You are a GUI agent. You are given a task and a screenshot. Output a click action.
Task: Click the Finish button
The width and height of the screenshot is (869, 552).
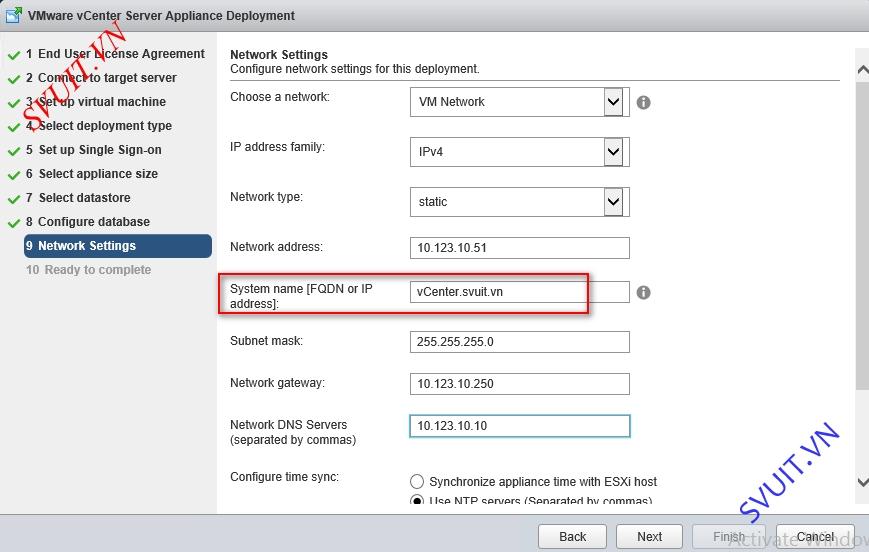tap(729, 536)
